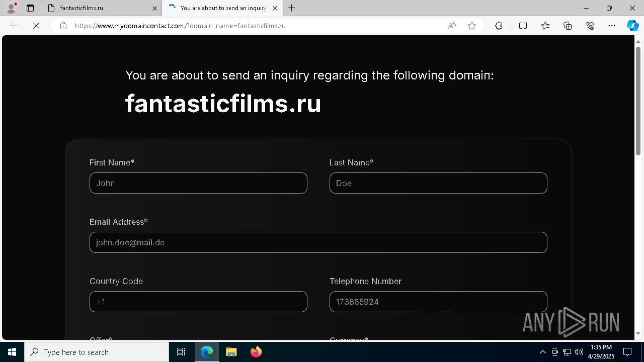Viewport: 644px width, 362px height.
Task: Turn on Read aloud
Action: [452, 26]
